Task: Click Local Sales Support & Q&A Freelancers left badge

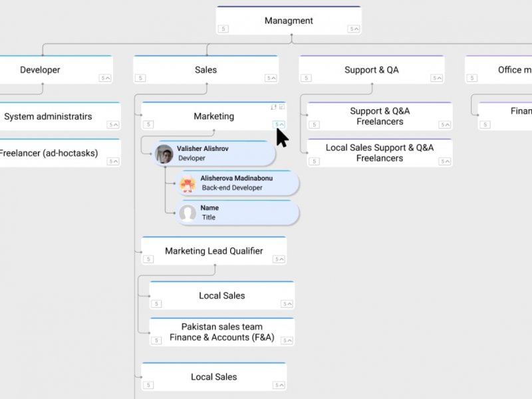Action: [x=314, y=161]
